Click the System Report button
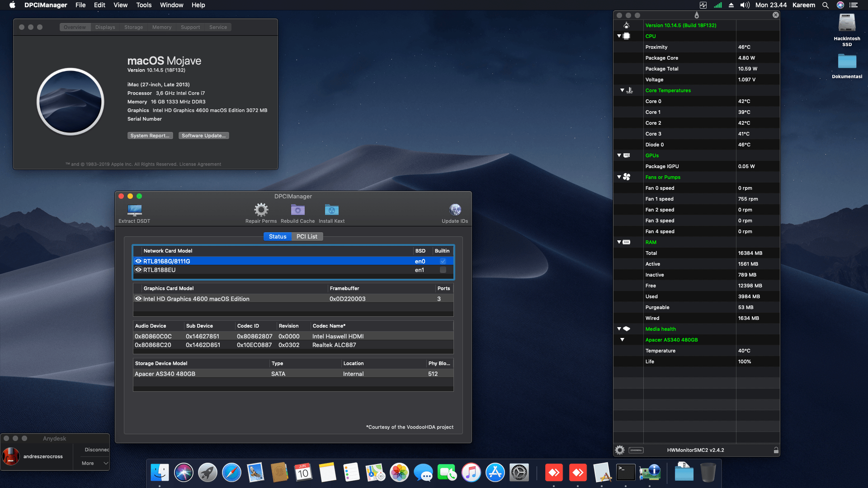The height and width of the screenshot is (488, 868). [x=150, y=135]
